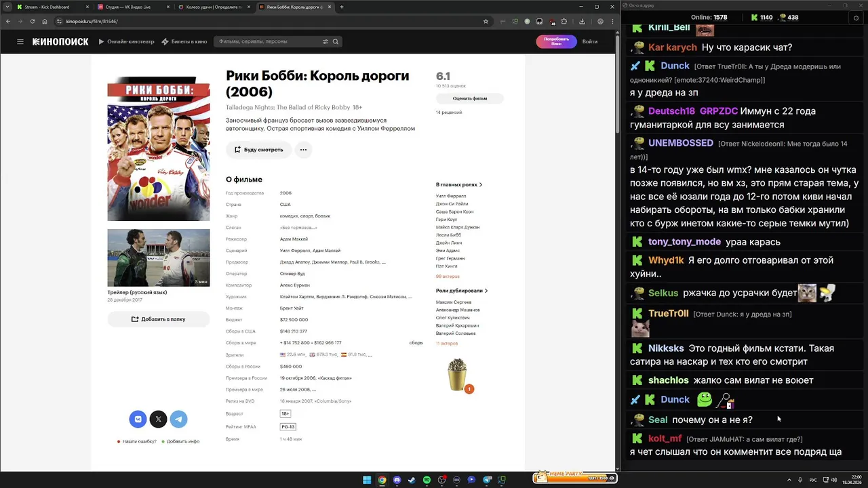Open actor Уилл Феррелл in cast list
This screenshot has height=488, width=868.
pyautogui.click(x=451, y=196)
